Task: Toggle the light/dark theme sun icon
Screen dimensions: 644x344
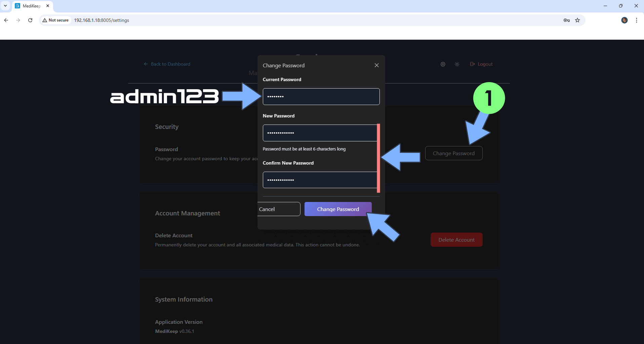Action: point(457,64)
